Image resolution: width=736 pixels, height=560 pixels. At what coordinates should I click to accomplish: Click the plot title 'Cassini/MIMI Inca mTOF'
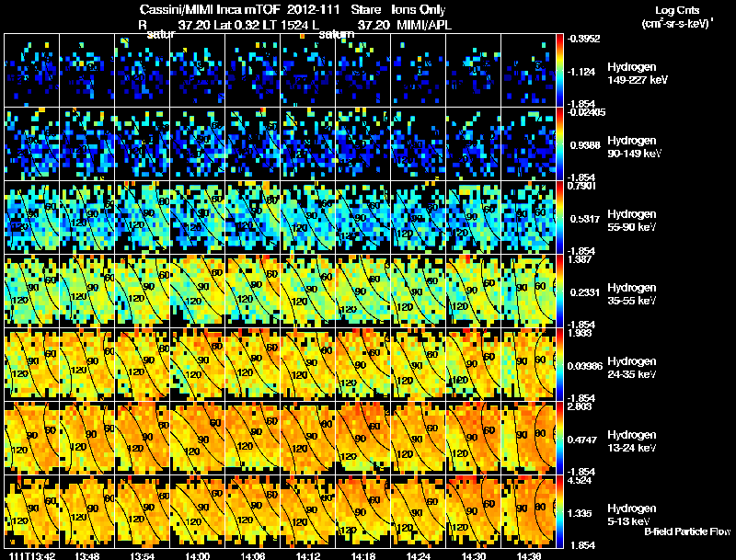pyautogui.click(x=210, y=9)
